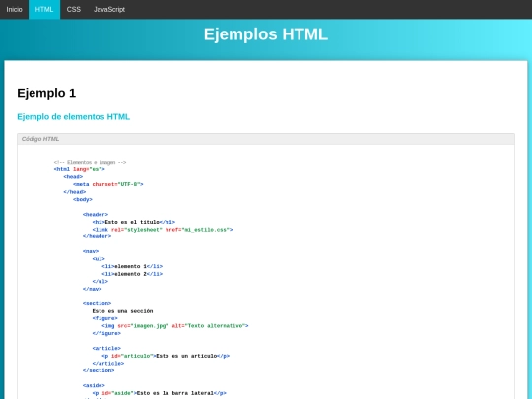Image resolution: width=532 pixels, height=399 pixels.
Task: Click the opening ul tag line
Action: pyautogui.click(x=99, y=259)
